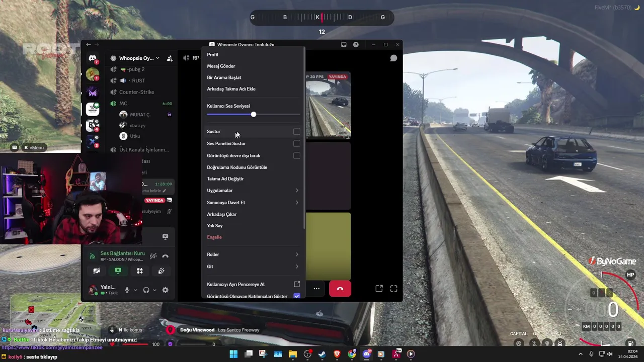The image size is (644, 362).
Task: Click the streaming video thumbnail marked YAYINDA
Action: click(328, 106)
